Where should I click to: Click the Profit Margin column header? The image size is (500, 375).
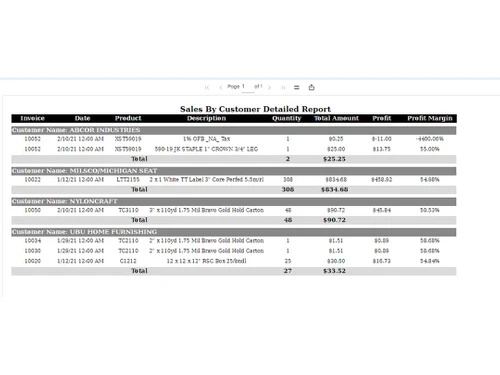tap(430, 118)
